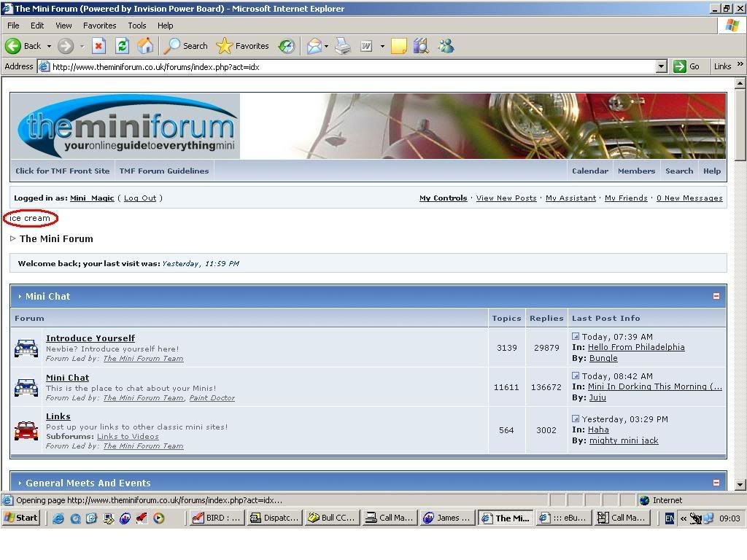The height and width of the screenshot is (560, 747).
Task: Open the Help menu in the menu bar
Action: (166, 26)
